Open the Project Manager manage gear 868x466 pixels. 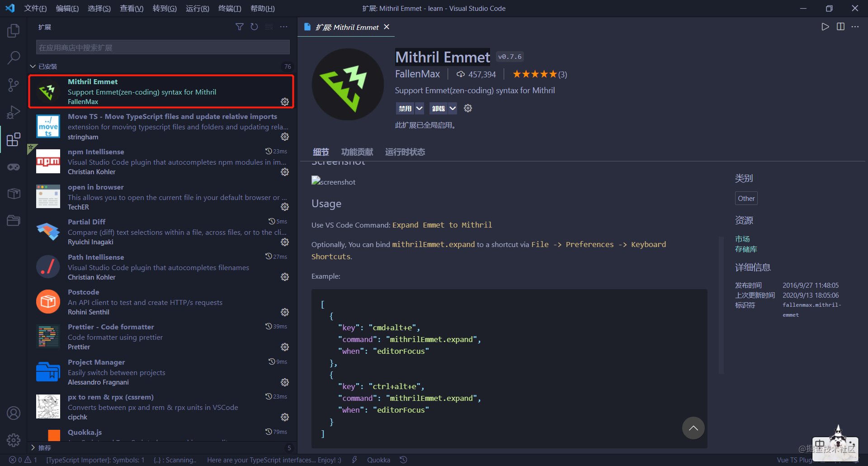point(285,382)
